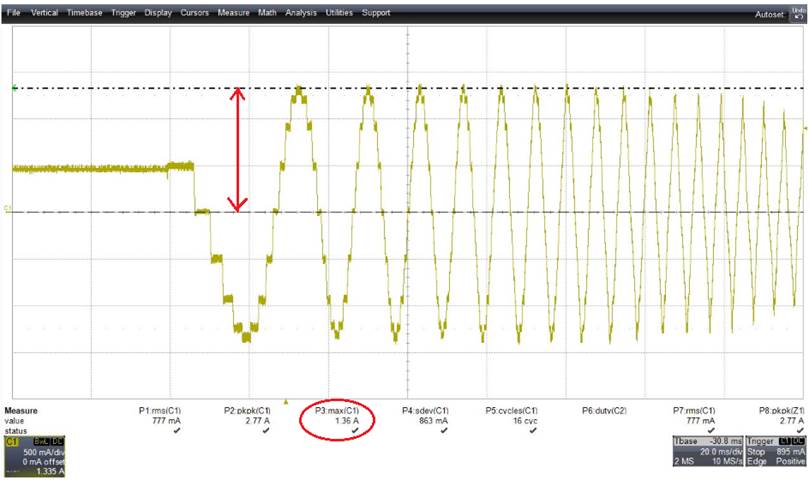The height and width of the screenshot is (480, 809).
Task: Click the Measure table header label
Action: 21,411
